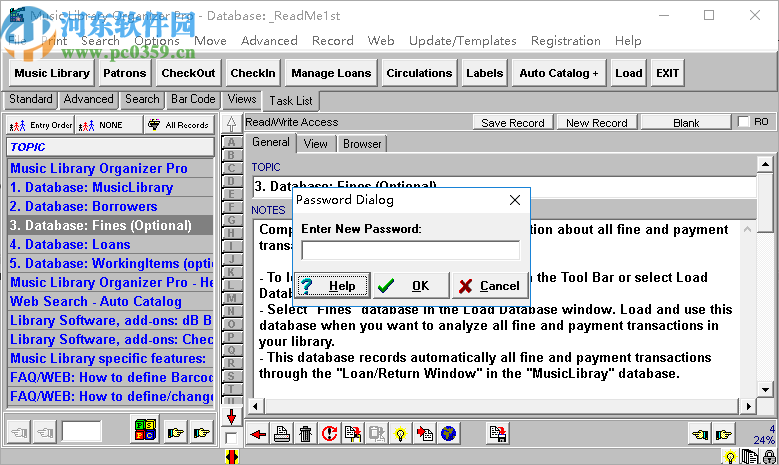Click the Save Record button
The image size is (779, 465).
[513, 123]
